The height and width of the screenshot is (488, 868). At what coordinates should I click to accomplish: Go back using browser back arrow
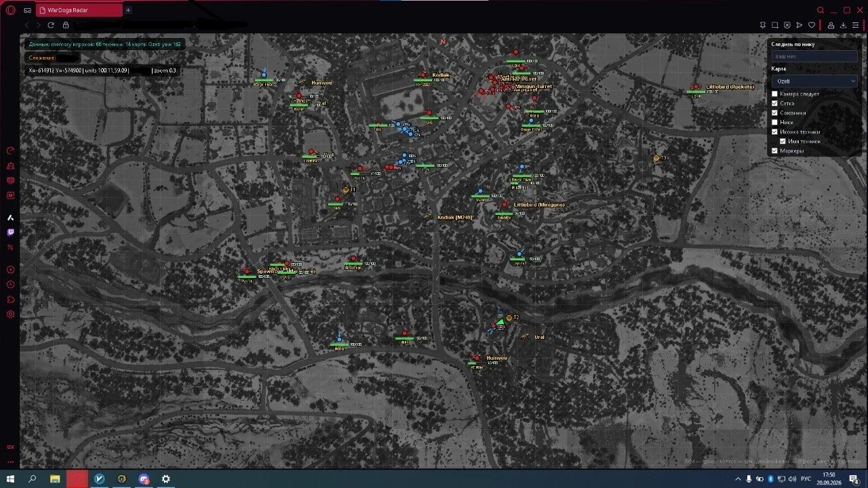27,25
